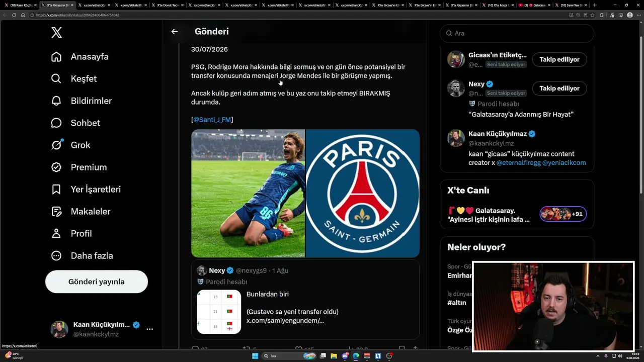Switch to the (10) Sami Yen tab
644x362 pixels.
coord(572,5)
